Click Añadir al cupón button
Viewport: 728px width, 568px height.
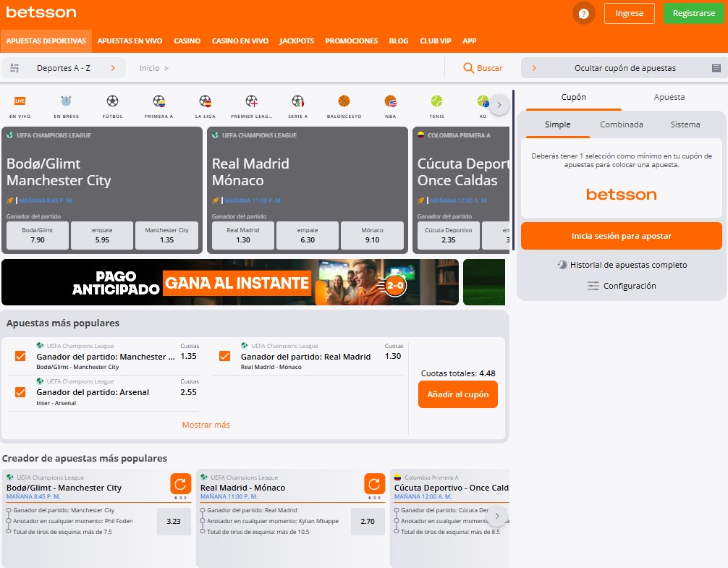point(458,394)
